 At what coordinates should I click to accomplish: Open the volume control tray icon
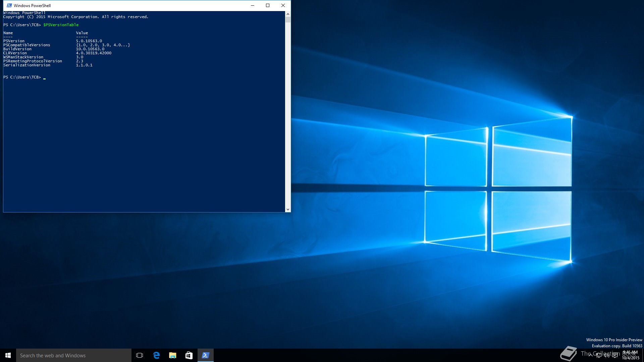[606, 356]
